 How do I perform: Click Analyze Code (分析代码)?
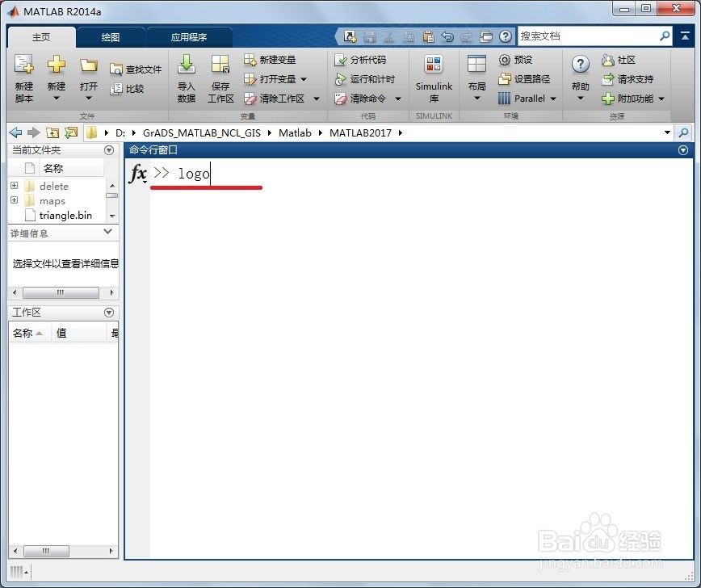coord(360,60)
